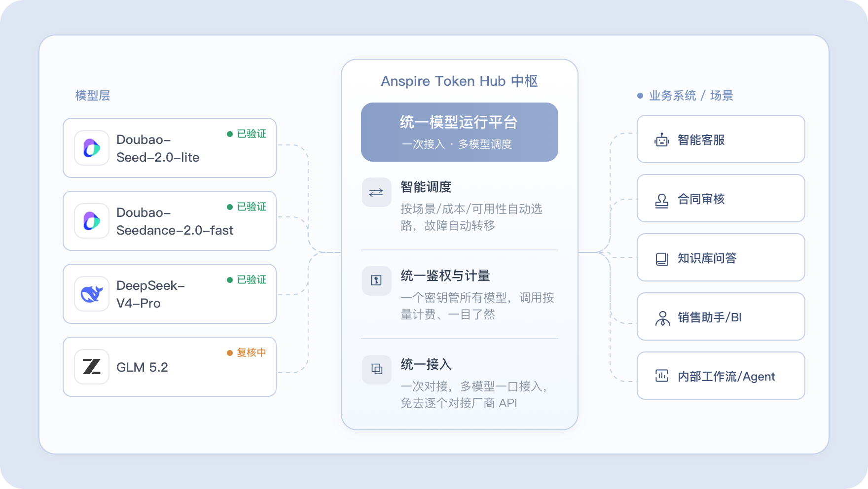Screen dimensions: 868x489
Task: Click the 智能调度 swap arrows icon
Action: [377, 192]
